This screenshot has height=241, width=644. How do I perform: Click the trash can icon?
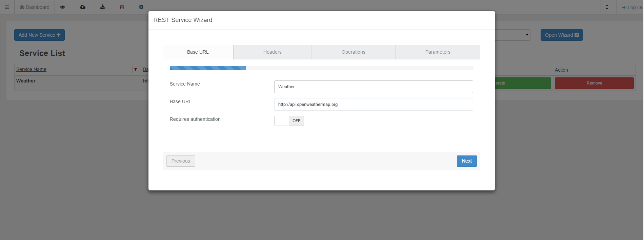[122, 7]
